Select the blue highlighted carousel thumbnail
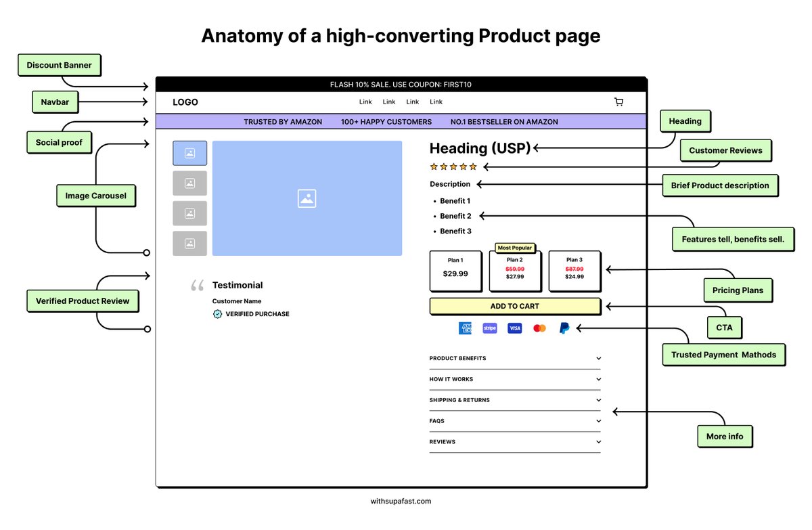The width and height of the screenshot is (812, 530). pyautogui.click(x=189, y=153)
